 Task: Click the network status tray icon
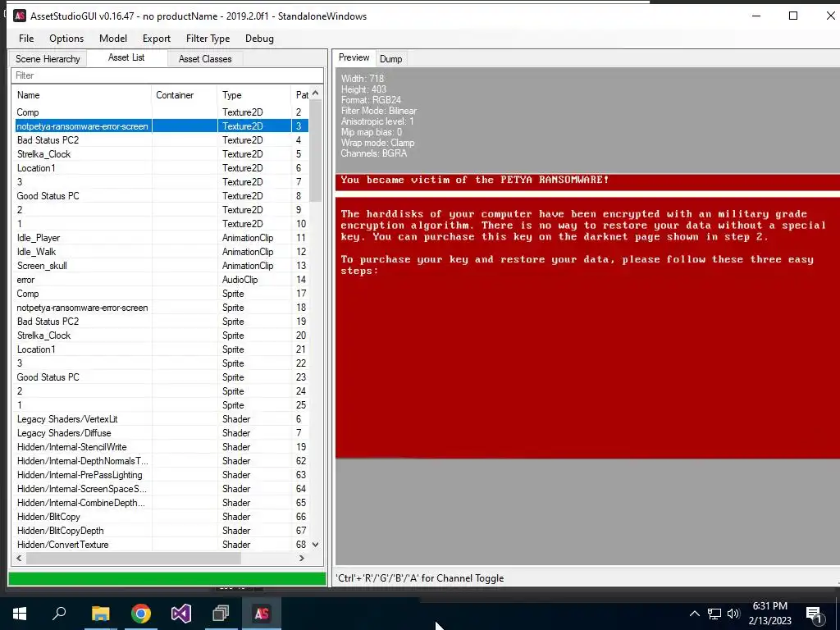(x=714, y=614)
